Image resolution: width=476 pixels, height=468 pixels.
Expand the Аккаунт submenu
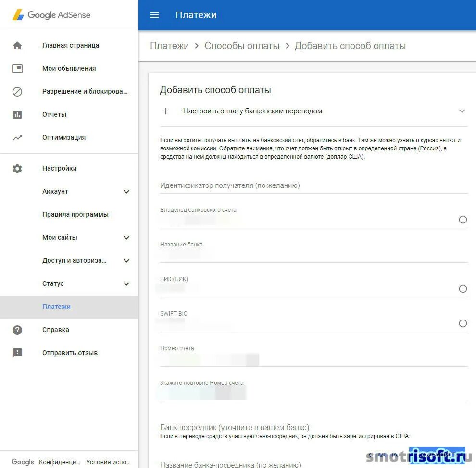pos(126,191)
